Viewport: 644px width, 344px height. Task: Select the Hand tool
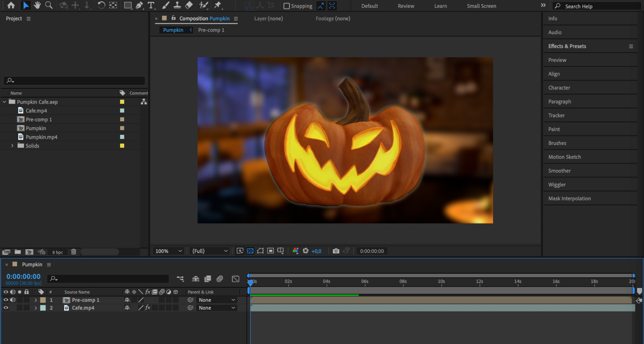[37, 5]
